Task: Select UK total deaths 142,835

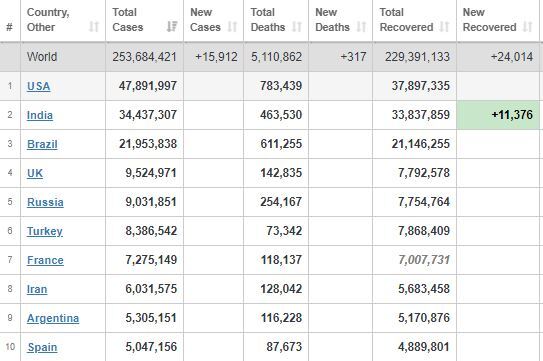Action: [x=281, y=173]
